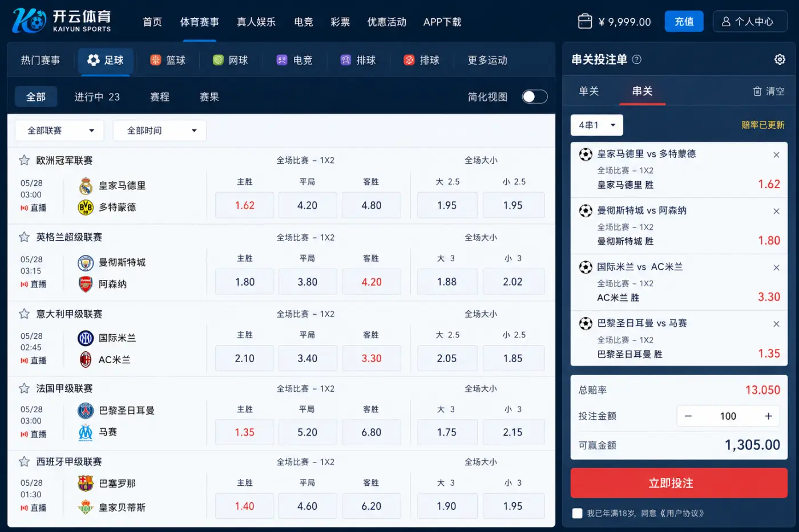Image resolution: width=799 pixels, height=532 pixels.
Task: Select 大 3 odds 1.90 for 巴塞罗那 match
Action: [x=447, y=506]
